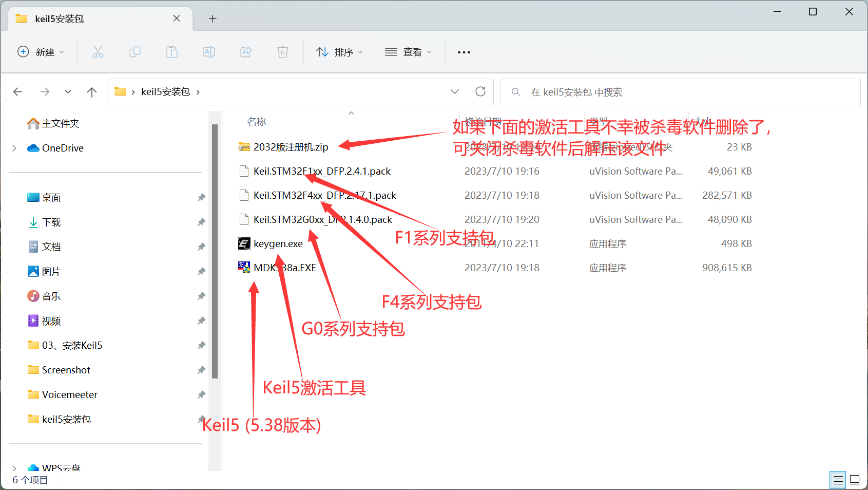868x490 pixels.
Task: Open the Music 音乐 quick access
Action: click(x=44, y=296)
